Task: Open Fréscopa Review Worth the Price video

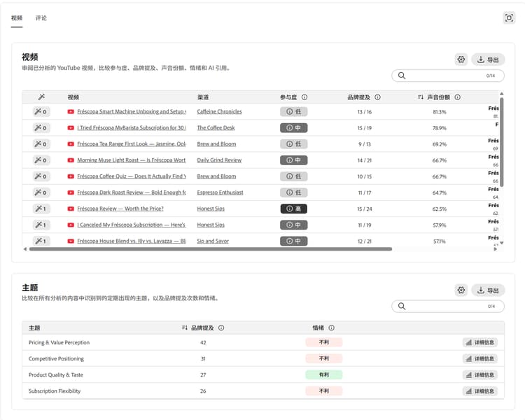Action: coord(120,209)
